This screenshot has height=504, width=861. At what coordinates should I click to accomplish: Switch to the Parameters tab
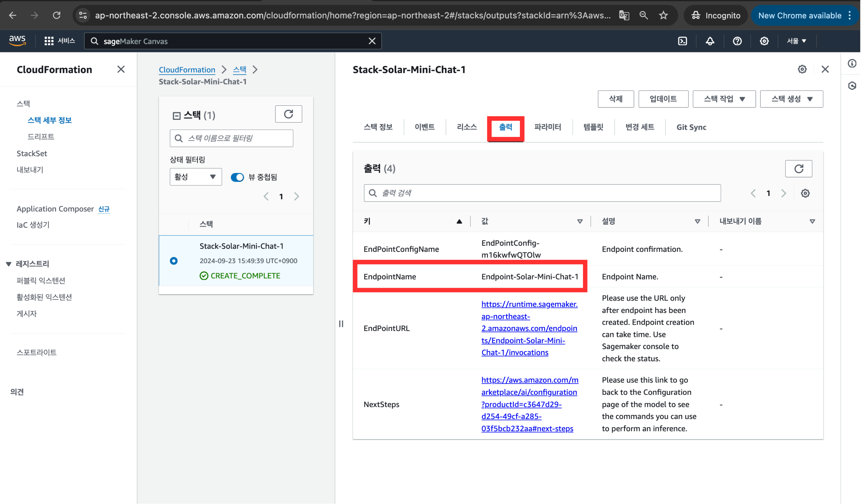click(547, 127)
